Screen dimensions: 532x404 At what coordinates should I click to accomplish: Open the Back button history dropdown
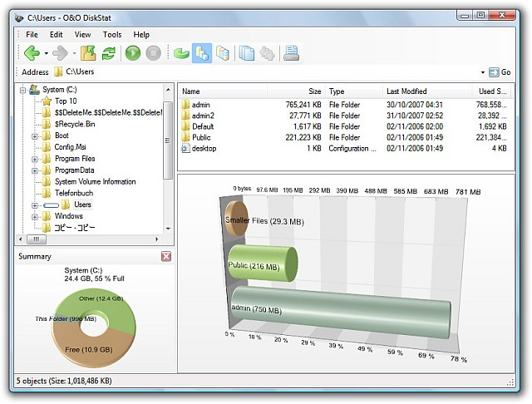pyautogui.click(x=46, y=54)
